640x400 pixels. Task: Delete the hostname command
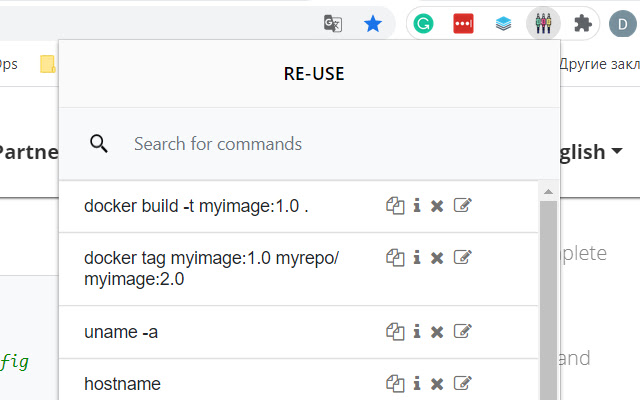tap(437, 384)
